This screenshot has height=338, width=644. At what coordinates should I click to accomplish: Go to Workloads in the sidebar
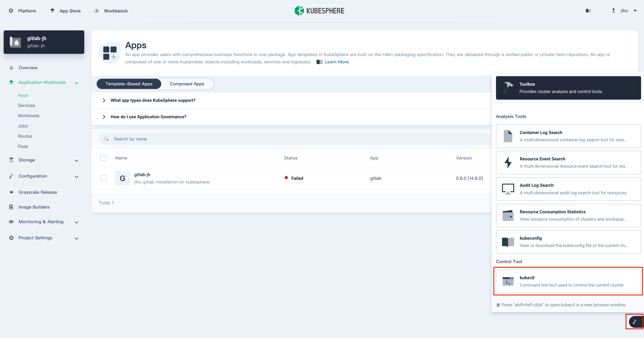pos(29,116)
